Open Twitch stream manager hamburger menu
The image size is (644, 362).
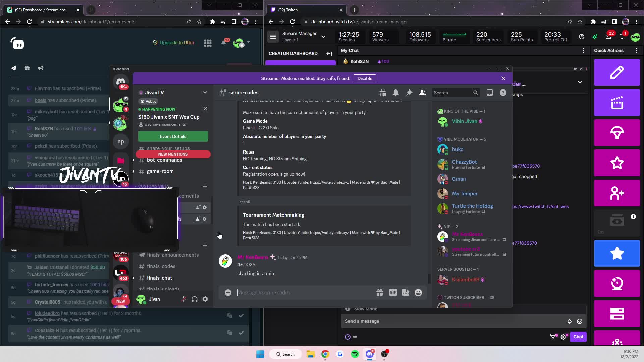(x=273, y=37)
